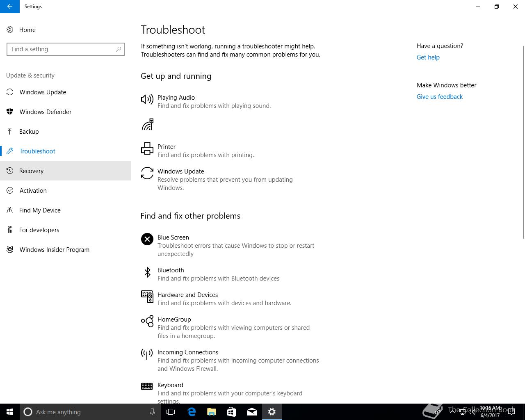
Task: Select the Windows Update sync icon in sidebar
Action: coord(10,92)
